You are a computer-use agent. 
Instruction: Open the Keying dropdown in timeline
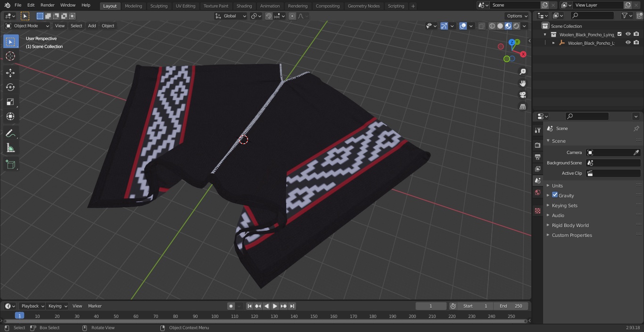58,306
